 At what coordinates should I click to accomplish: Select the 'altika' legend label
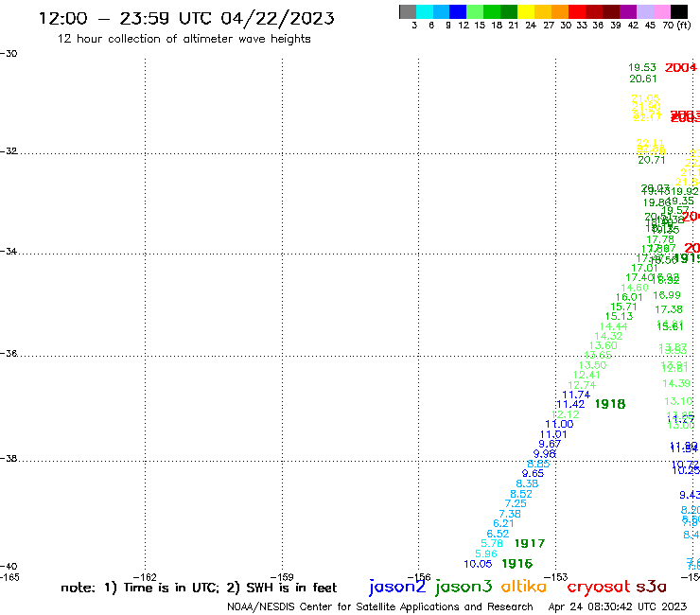(x=524, y=587)
